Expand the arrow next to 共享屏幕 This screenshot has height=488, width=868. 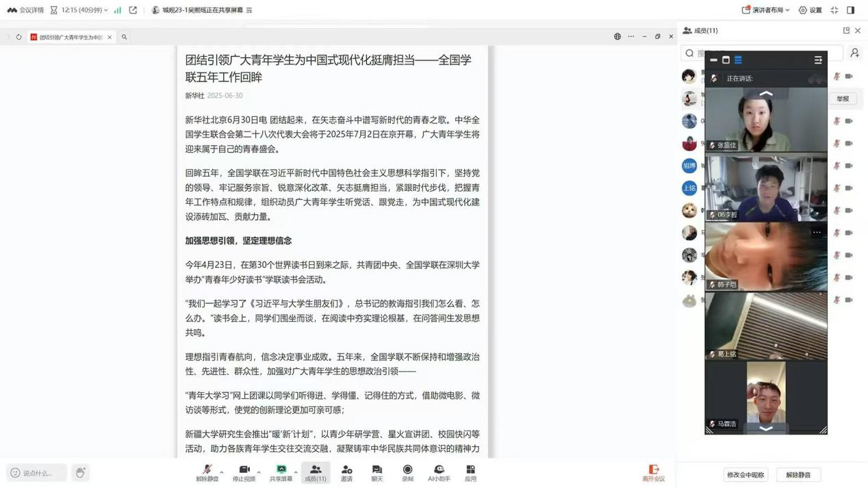pos(296,472)
